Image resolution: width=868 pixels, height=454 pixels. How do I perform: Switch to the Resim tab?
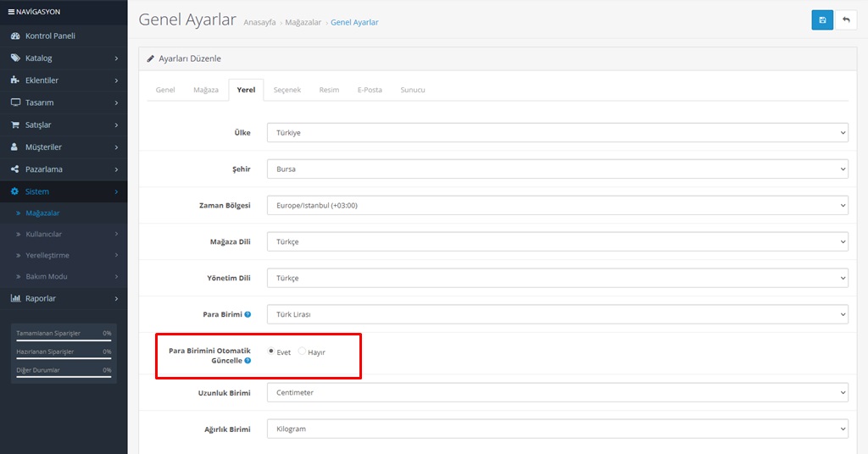pyautogui.click(x=329, y=90)
